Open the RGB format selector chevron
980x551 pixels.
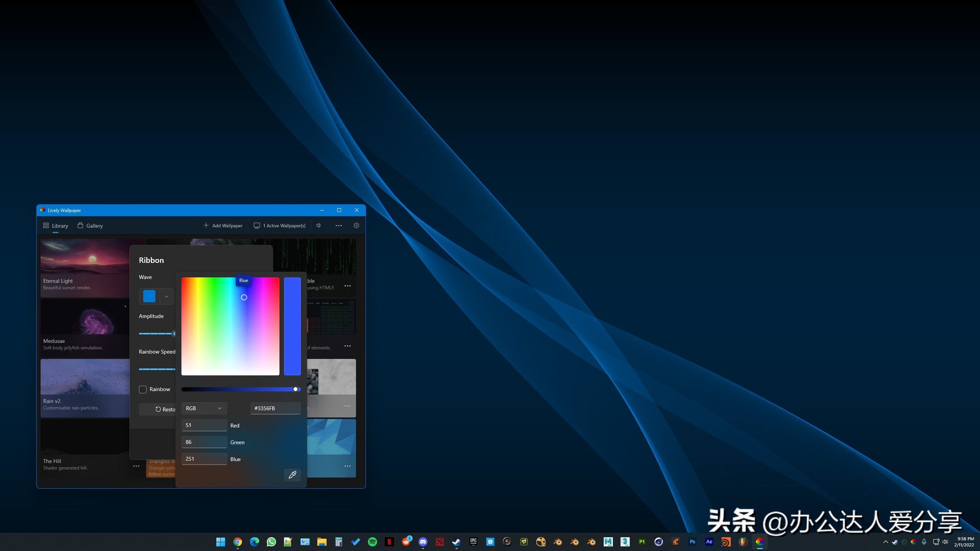coord(220,408)
